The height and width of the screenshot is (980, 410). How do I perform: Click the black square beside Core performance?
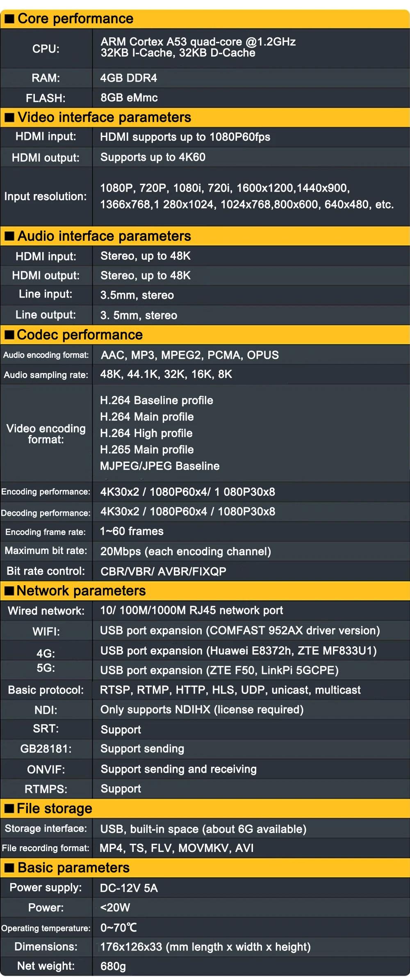pos(9,19)
